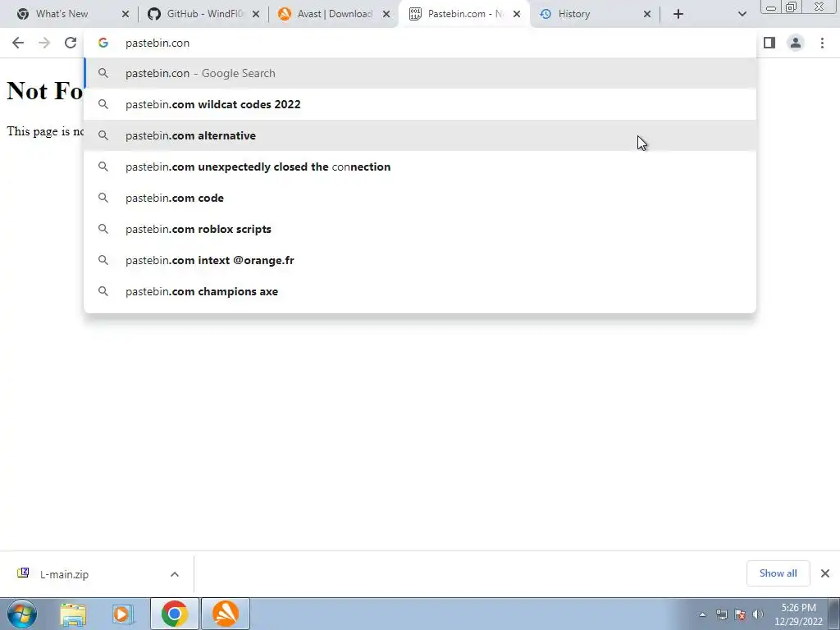Image resolution: width=840 pixels, height=630 pixels.
Task: Pick 'pastebin.com intext @orange.fr' suggestion
Action: click(420, 260)
